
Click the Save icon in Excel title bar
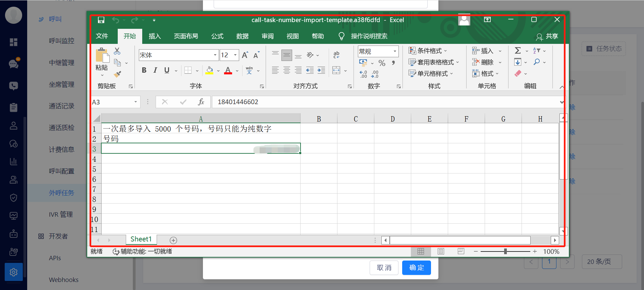click(101, 20)
